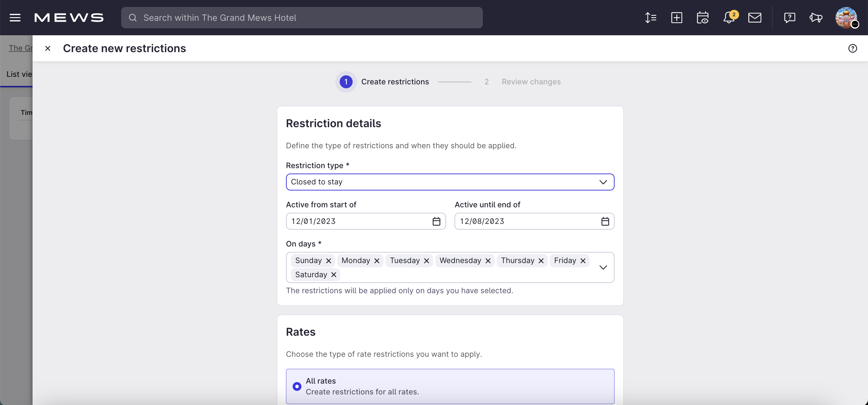Open the calendar timeline icon in header
Image resolution: width=868 pixels, height=405 pixels.
pos(703,17)
